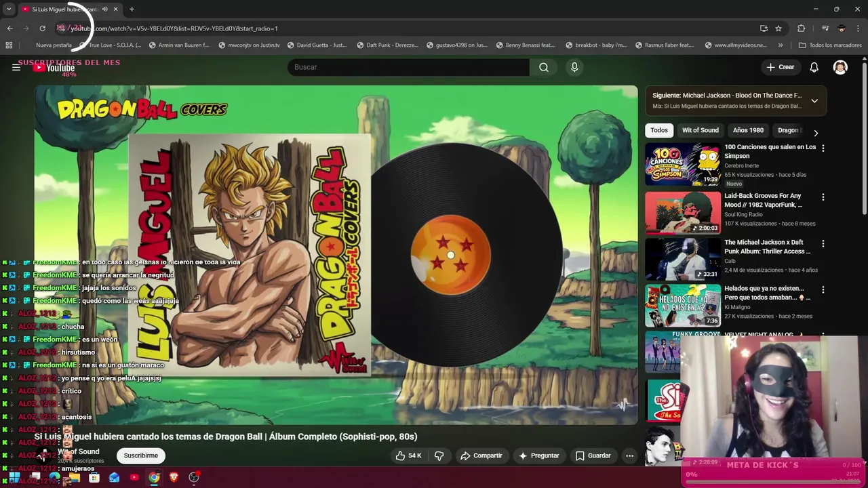Open Michael Jackson x Daft Punk Album thumbnail
Image resolution: width=868 pixels, height=488 pixels.
click(682, 259)
